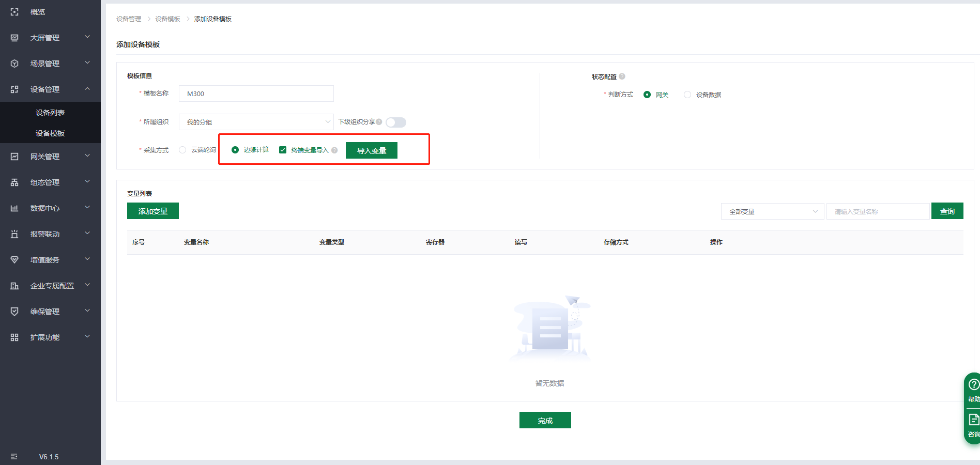Open the 全部变量 filter dropdown
980x465 pixels.
click(x=772, y=211)
